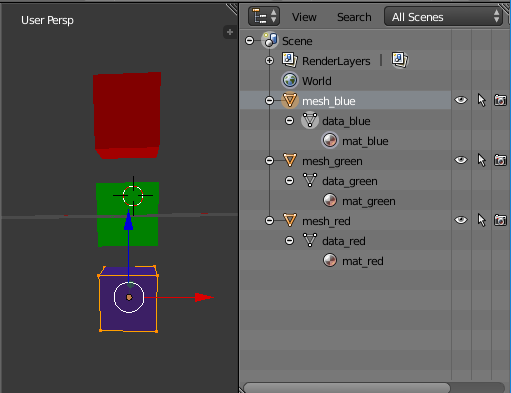Click the red X-axis manipulator arrow
The image size is (511, 393).
(x=204, y=297)
